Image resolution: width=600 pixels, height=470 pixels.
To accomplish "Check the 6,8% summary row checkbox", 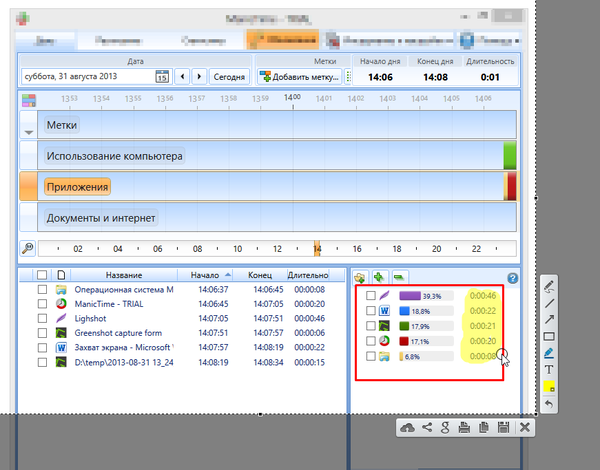I will tap(371, 356).
